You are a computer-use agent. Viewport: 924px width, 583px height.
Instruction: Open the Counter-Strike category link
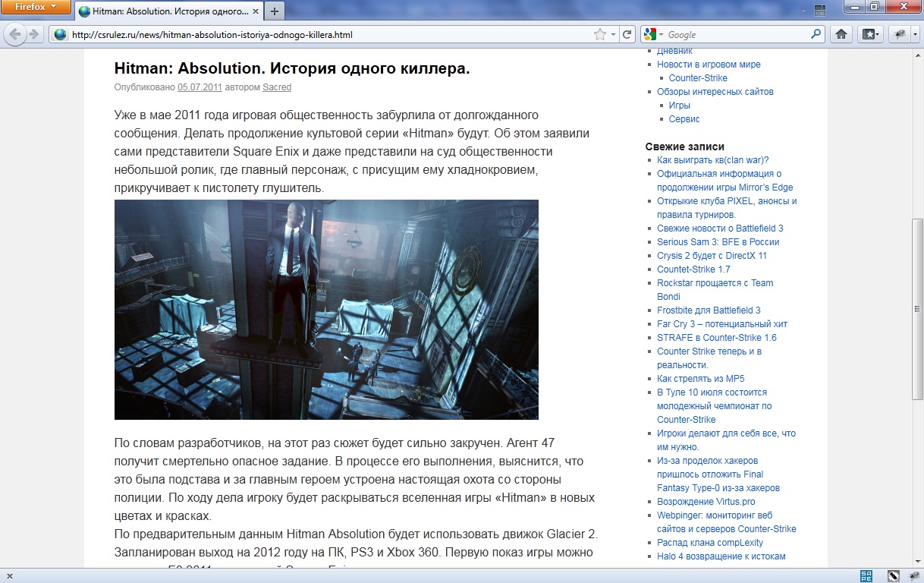pyautogui.click(x=698, y=78)
